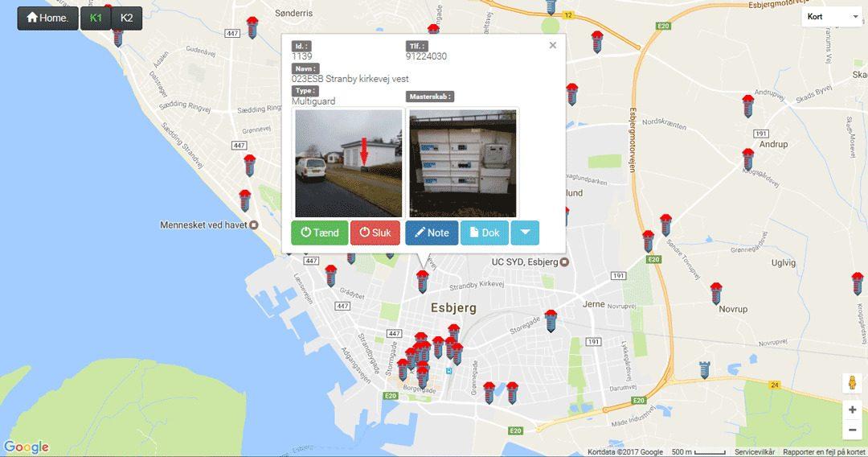
Task: Expand the blue caret dropdown beside Dok
Action: [x=525, y=233]
